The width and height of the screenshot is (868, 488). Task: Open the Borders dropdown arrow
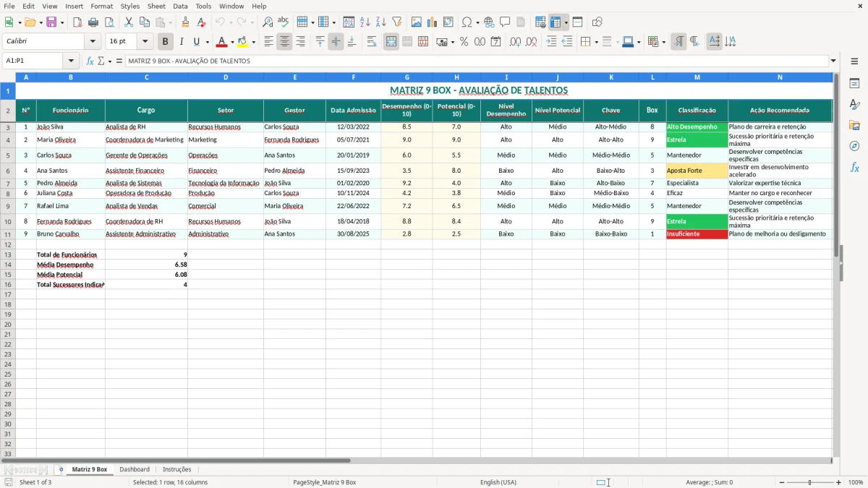pyautogui.click(x=596, y=42)
